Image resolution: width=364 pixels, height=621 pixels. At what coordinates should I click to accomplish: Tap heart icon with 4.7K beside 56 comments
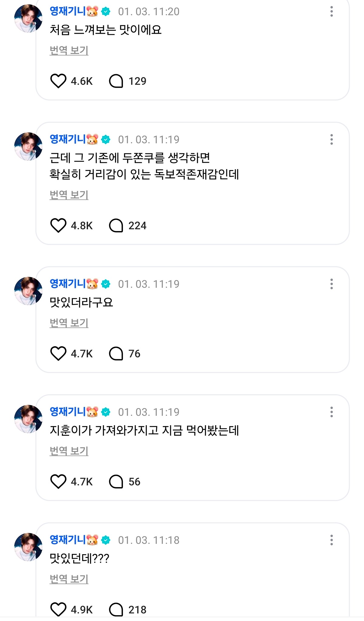tap(58, 482)
